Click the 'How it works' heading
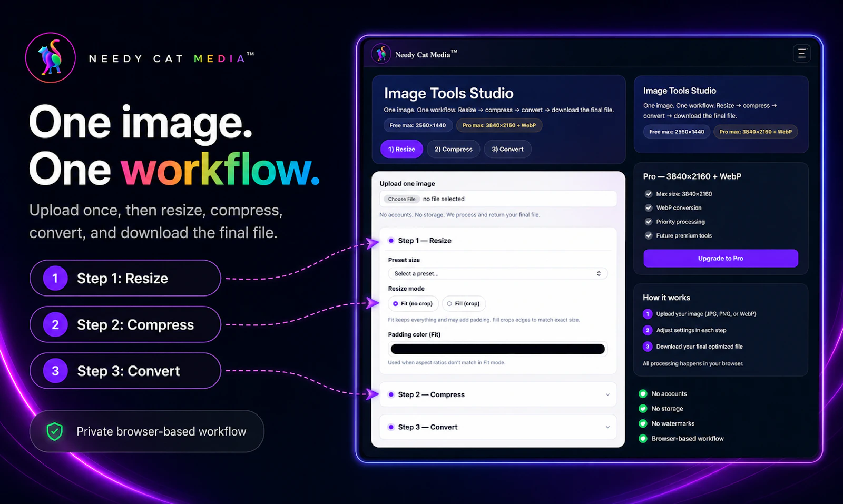 (x=666, y=298)
